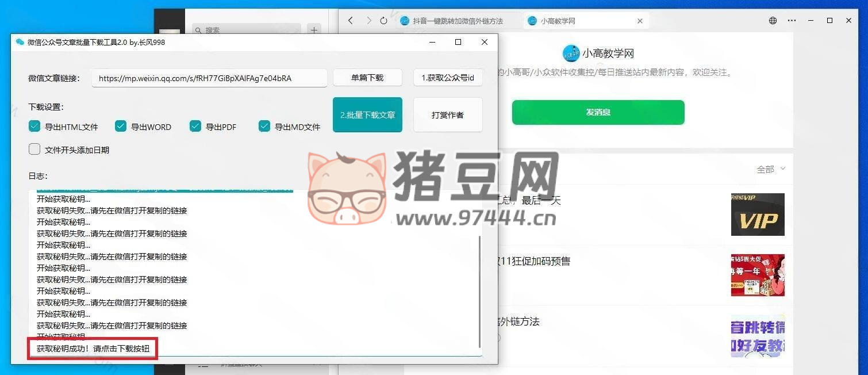Image resolution: width=868 pixels, height=375 pixels.
Task: Click the plus icon next to search box
Action: click(314, 30)
